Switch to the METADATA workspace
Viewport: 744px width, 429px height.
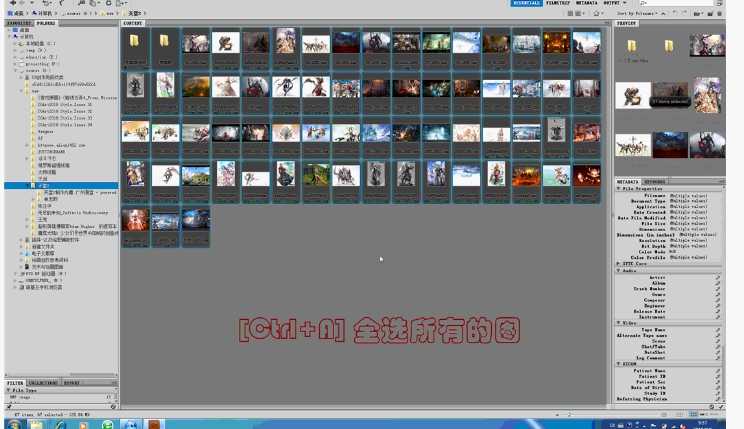coord(586,3)
